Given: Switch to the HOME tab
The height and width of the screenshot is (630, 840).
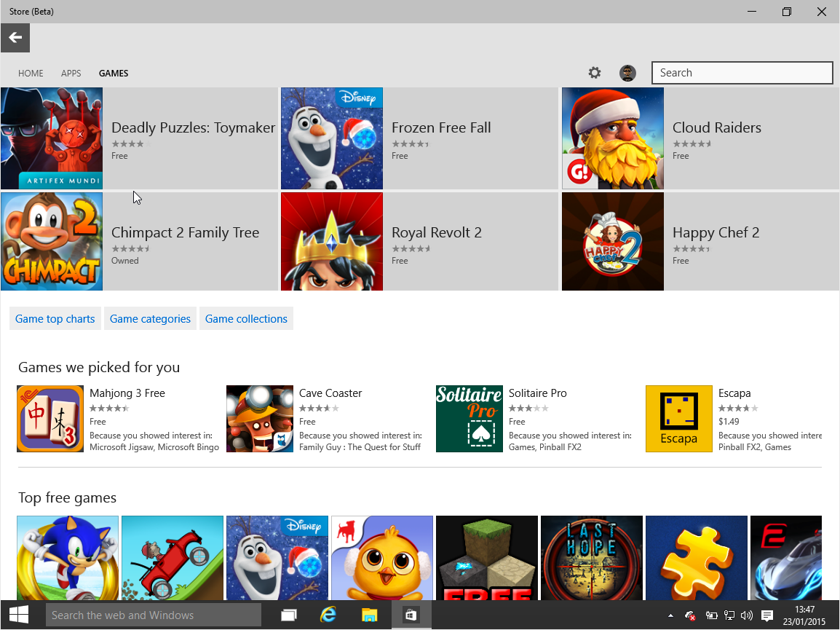Looking at the screenshot, I should pyautogui.click(x=31, y=73).
